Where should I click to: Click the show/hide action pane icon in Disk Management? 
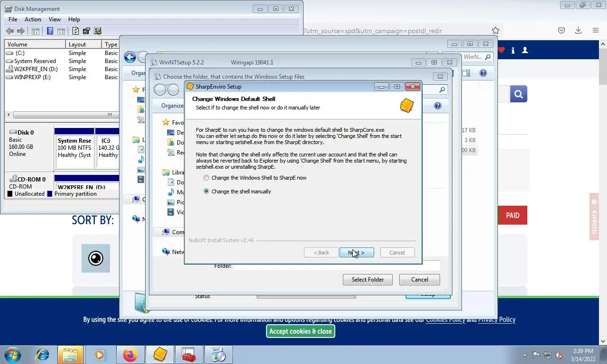coord(61,31)
